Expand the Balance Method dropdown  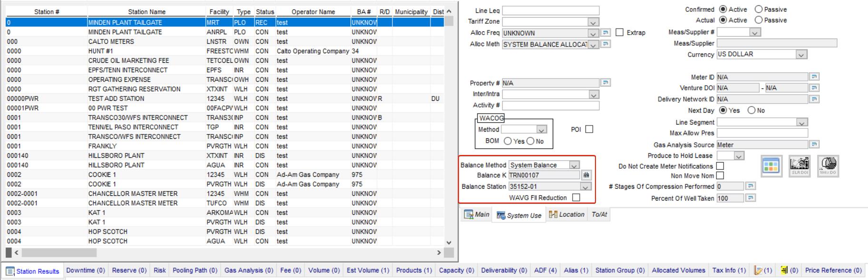[574, 165]
